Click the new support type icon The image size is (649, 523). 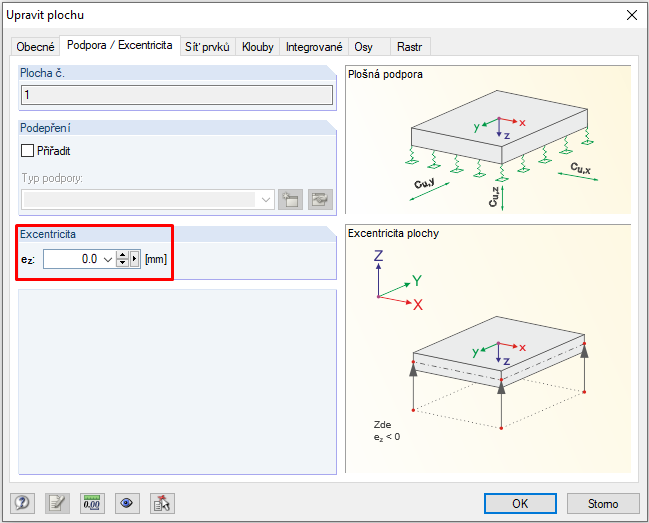tap(291, 200)
